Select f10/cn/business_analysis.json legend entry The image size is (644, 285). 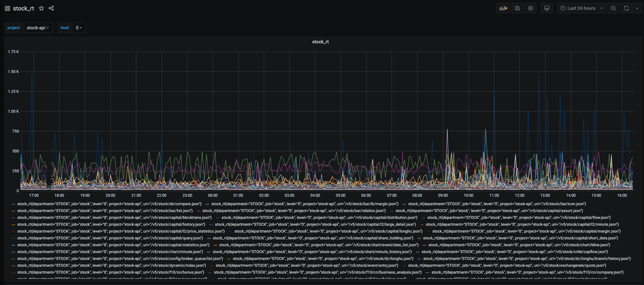[x=318, y=272]
